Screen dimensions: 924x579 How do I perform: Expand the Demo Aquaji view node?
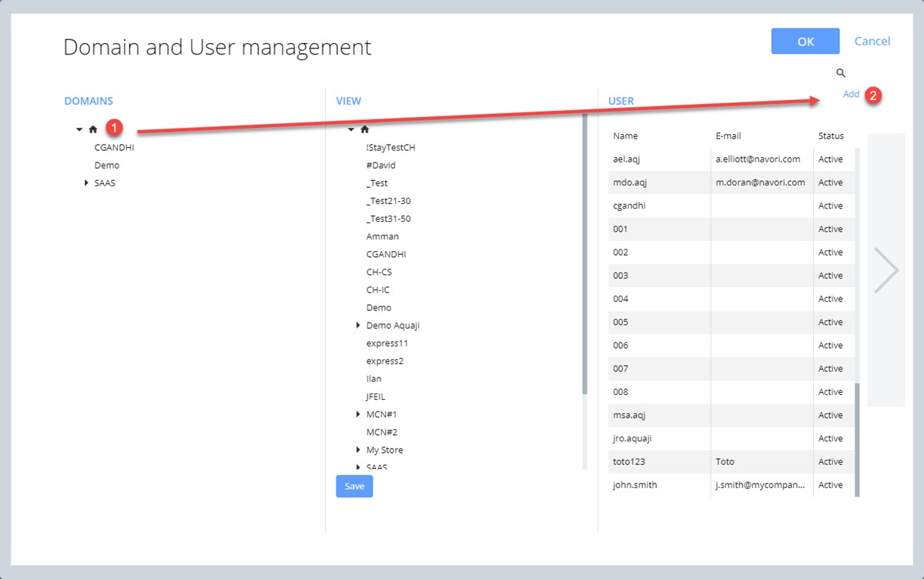pos(358,326)
